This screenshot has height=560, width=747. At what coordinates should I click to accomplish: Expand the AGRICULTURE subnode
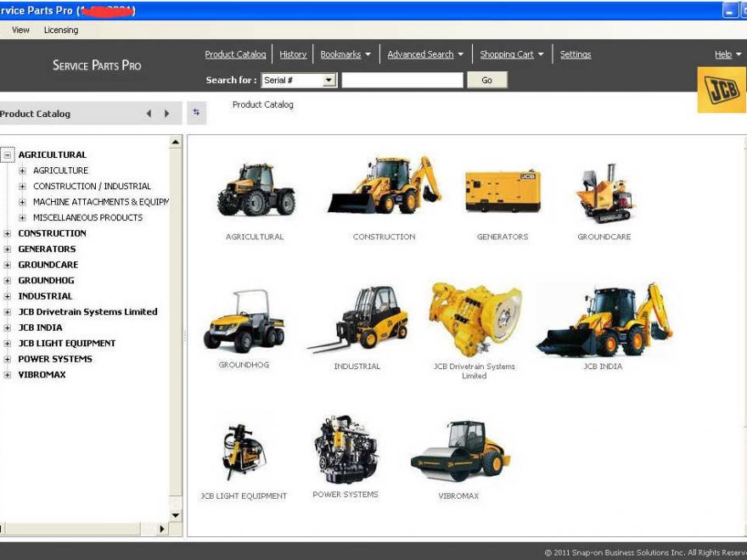(x=22, y=171)
